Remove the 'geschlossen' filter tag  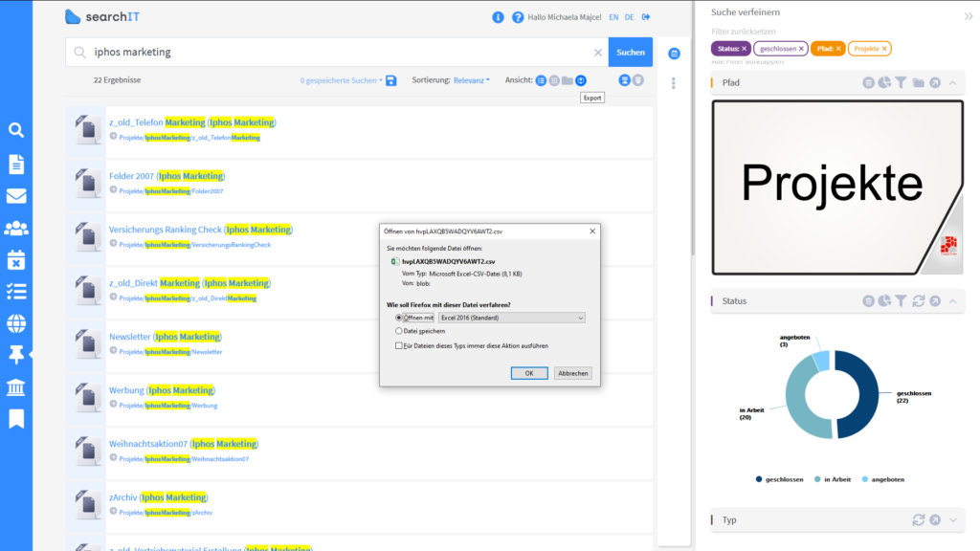(x=801, y=49)
